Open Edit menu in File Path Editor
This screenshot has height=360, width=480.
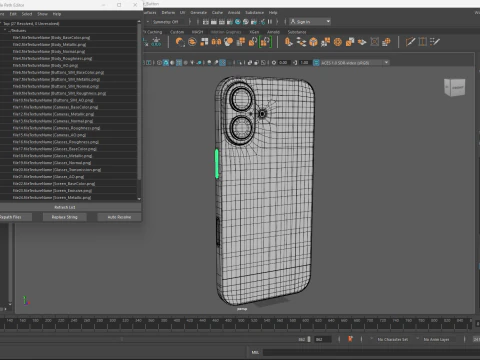tap(13, 14)
